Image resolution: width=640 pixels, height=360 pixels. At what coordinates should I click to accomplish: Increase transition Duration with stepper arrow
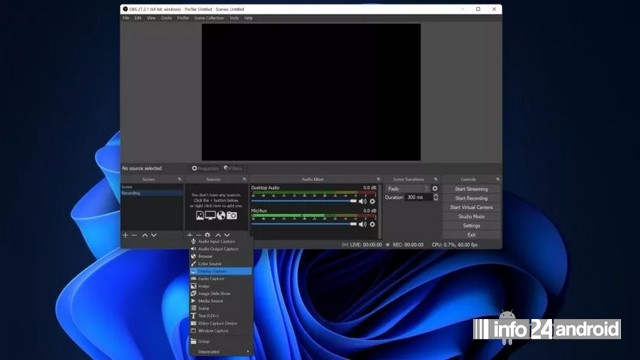[436, 195]
